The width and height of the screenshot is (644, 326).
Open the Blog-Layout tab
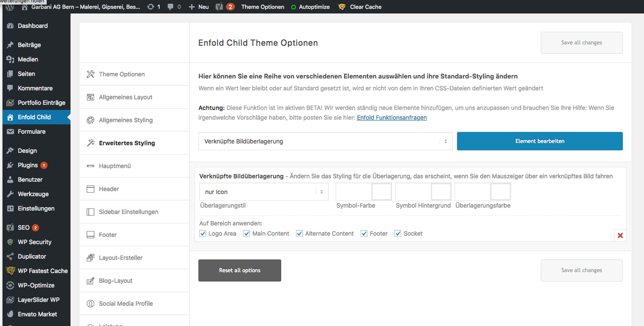tap(134, 281)
